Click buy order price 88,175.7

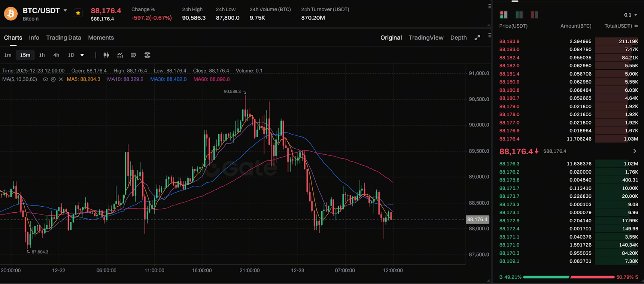[509, 188]
